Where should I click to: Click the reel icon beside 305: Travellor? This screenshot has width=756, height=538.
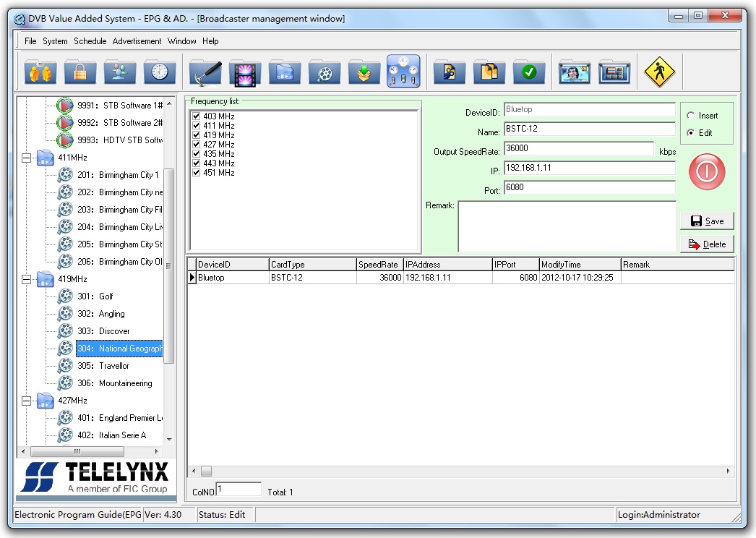65,366
